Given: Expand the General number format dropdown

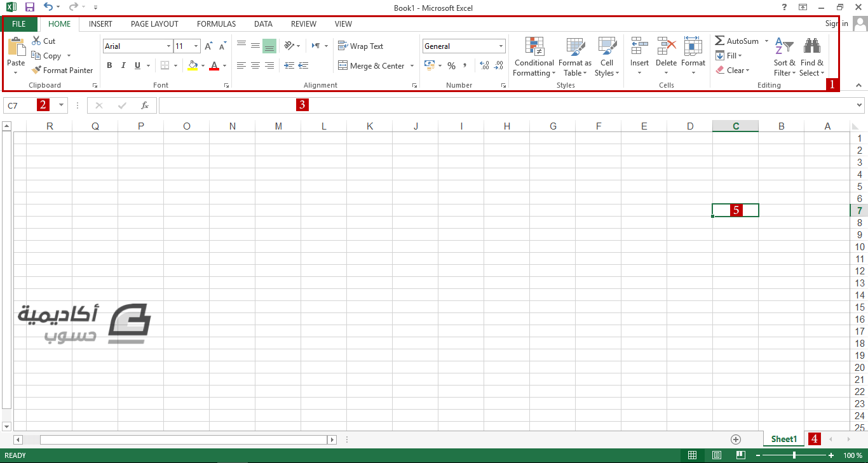Looking at the screenshot, I should click(501, 46).
